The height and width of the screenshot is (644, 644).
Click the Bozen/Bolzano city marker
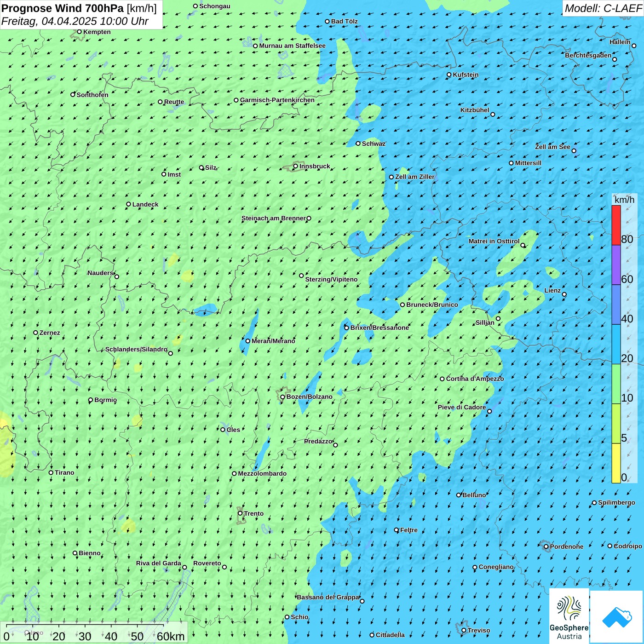pos(283,397)
